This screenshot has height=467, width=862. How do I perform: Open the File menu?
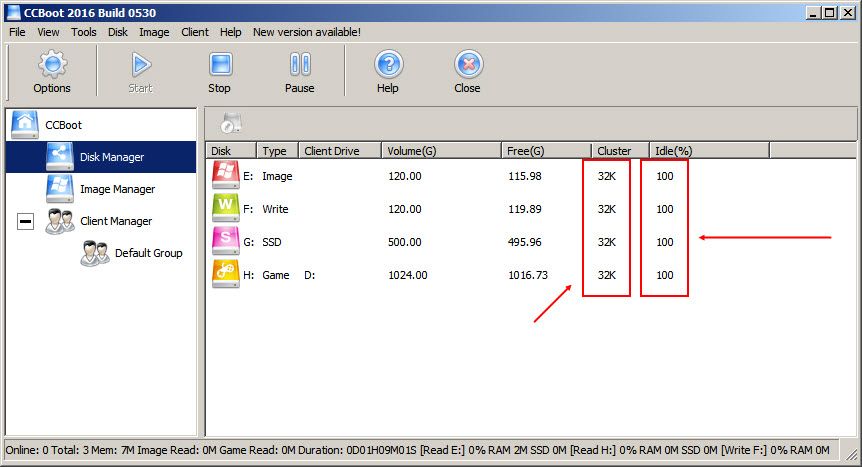(x=17, y=32)
